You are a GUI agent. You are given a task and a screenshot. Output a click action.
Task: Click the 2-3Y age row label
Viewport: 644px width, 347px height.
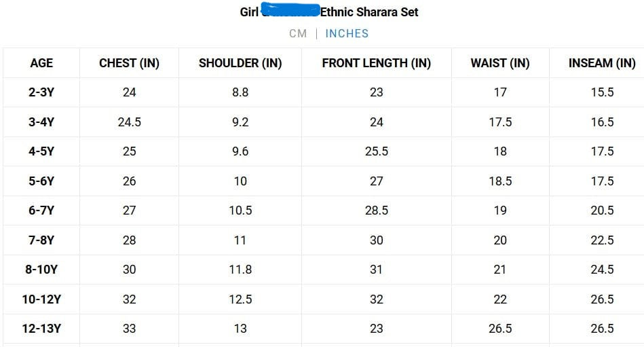(41, 92)
